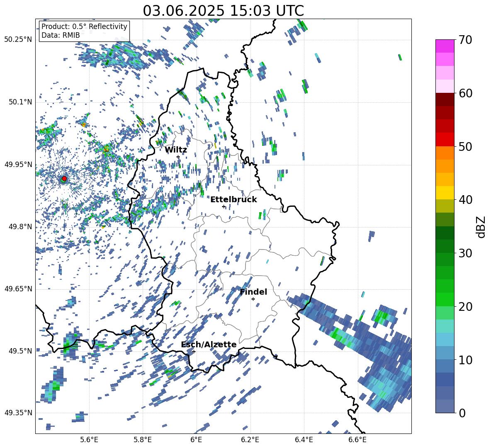Click the Esch/Alzette location cross marker
491x448 pixels.
pyautogui.click(x=194, y=351)
